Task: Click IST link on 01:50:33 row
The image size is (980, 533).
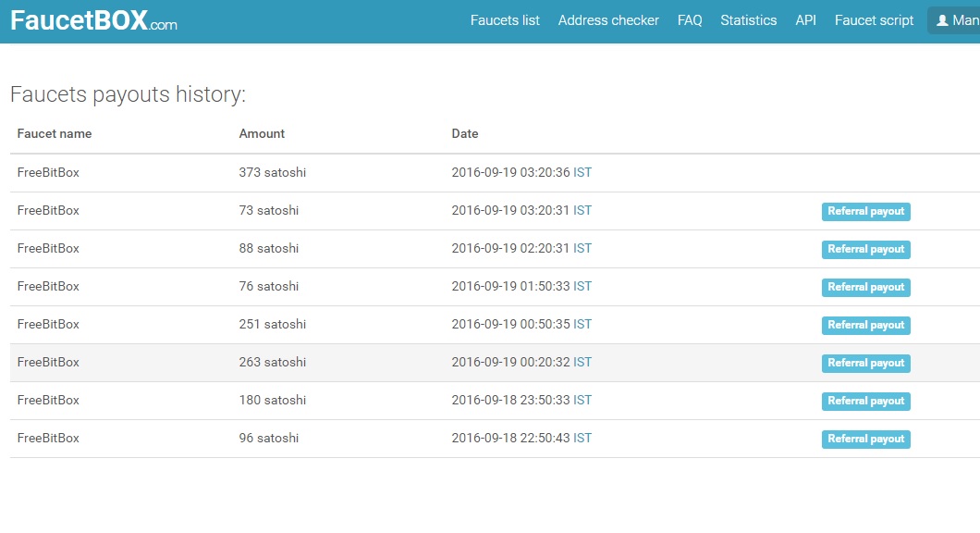Action: [582, 287]
